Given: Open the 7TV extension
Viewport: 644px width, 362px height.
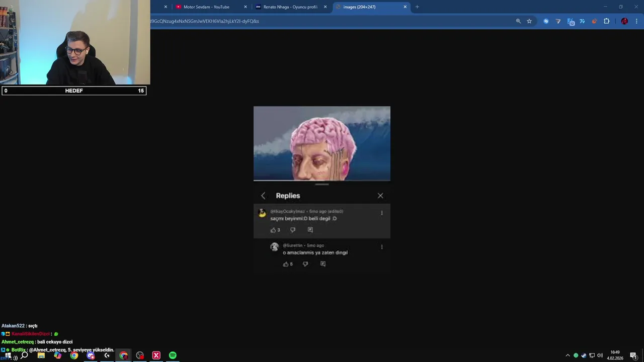Looking at the screenshot, I should 582,21.
